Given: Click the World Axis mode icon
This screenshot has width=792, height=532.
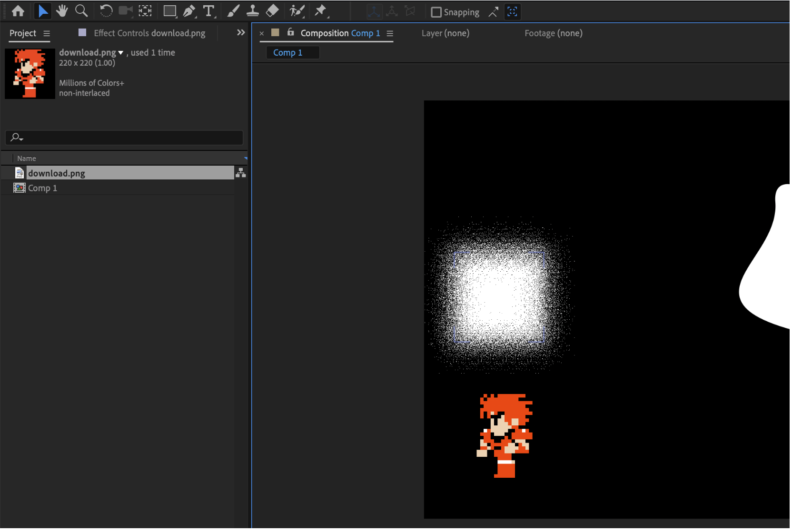Looking at the screenshot, I should (x=392, y=11).
